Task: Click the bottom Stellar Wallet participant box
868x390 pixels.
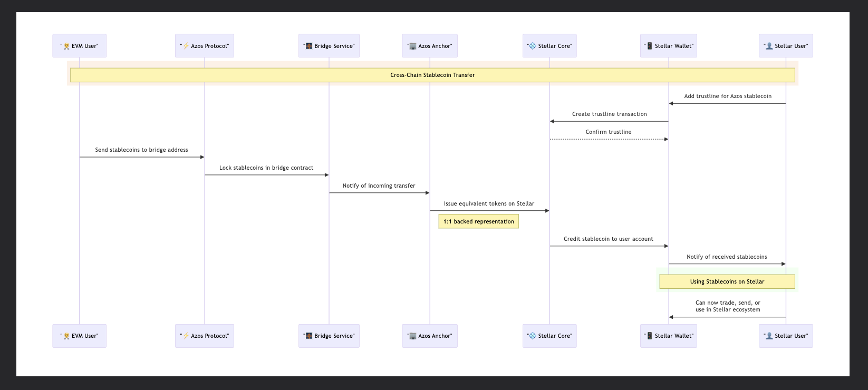Action: pos(669,336)
